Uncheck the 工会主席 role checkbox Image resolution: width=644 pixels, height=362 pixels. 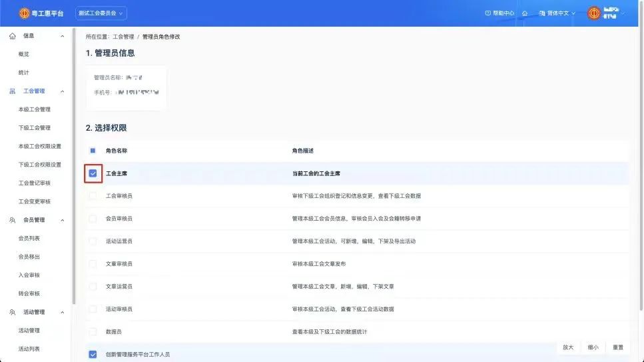[x=93, y=173]
